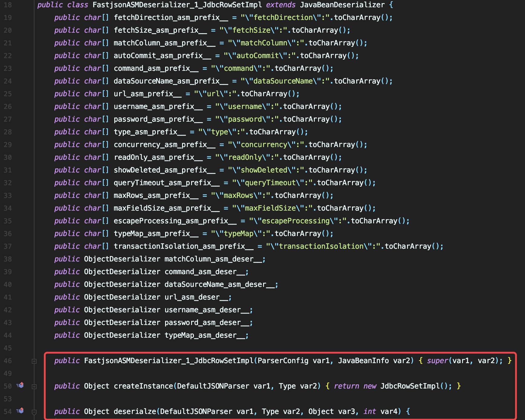Click the autoCommit_asm_prefix__ field name
The width and height of the screenshot is (525, 420).
(x=162, y=56)
